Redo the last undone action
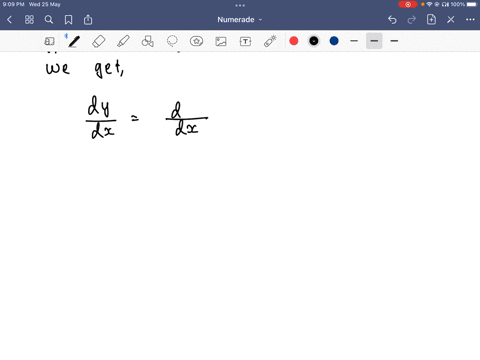Screen dimensions: 480x360 coord(412,20)
